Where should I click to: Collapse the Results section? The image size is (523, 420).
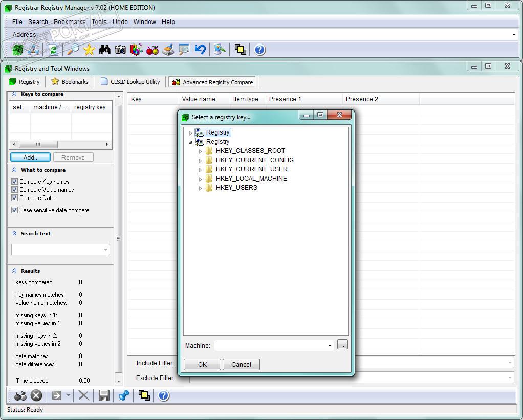pyautogui.click(x=14, y=271)
